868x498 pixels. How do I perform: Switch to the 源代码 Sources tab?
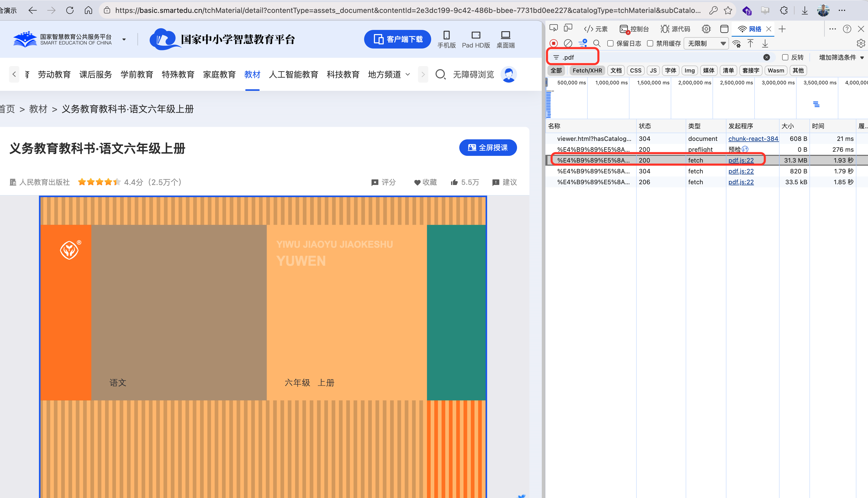pos(675,29)
